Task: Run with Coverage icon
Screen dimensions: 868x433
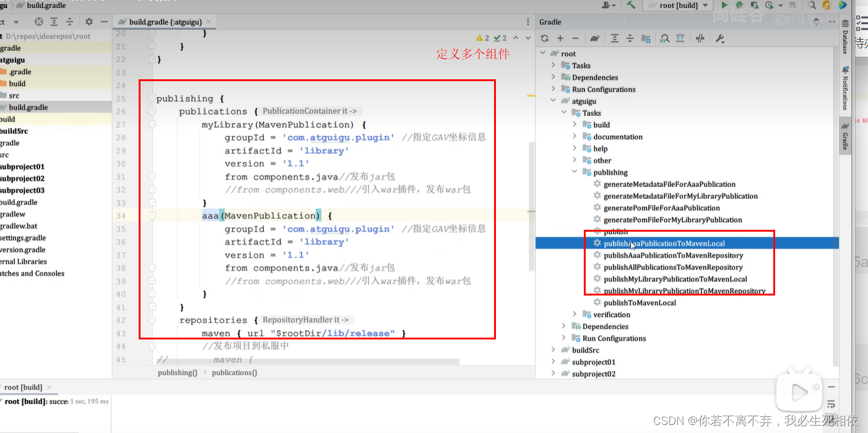Action: [x=753, y=5]
